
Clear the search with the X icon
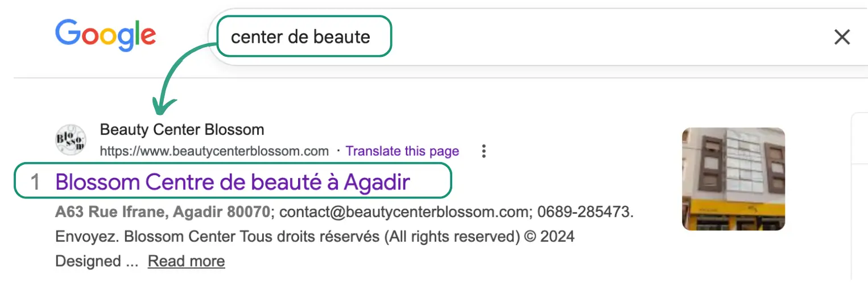[841, 38]
